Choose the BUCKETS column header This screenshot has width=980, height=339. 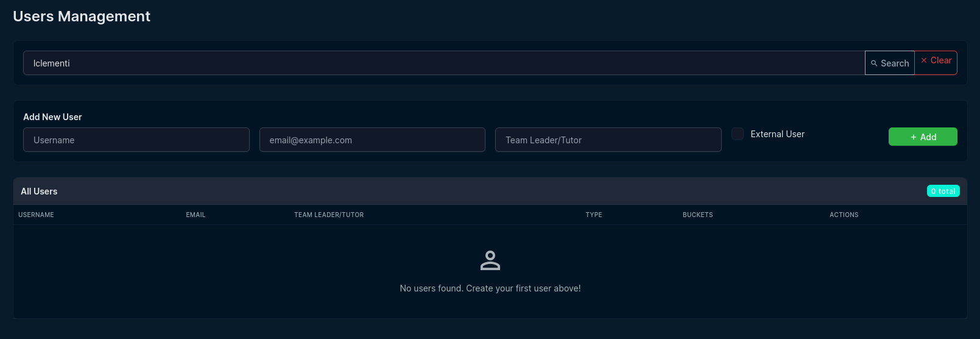[x=697, y=215]
